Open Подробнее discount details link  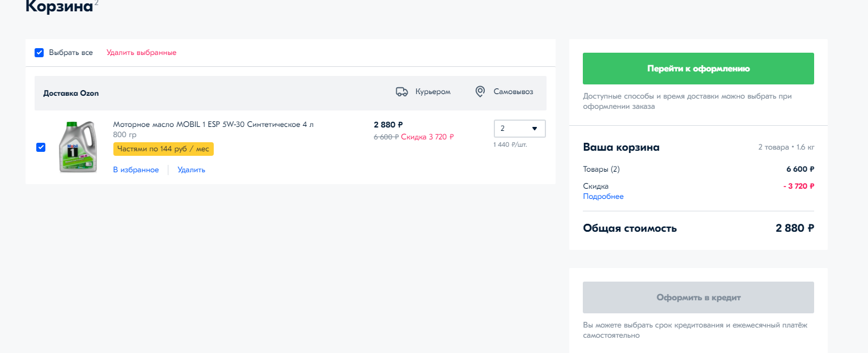point(603,197)
